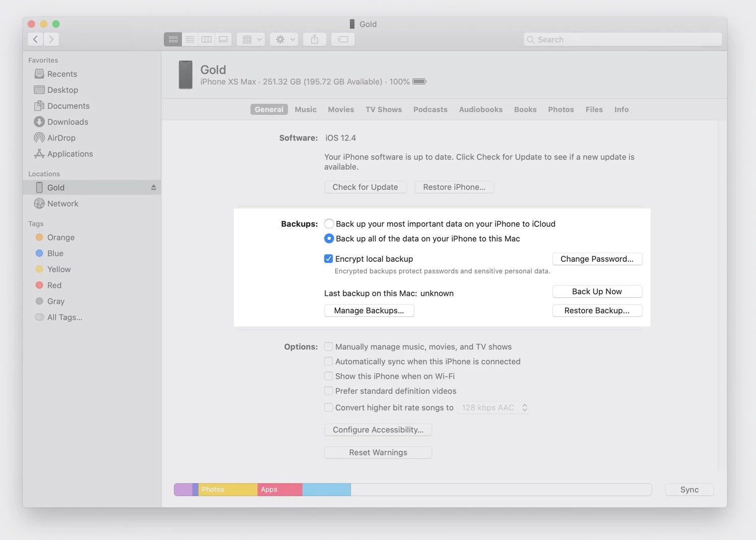Select the back up to iCloud option

(329, 224)
